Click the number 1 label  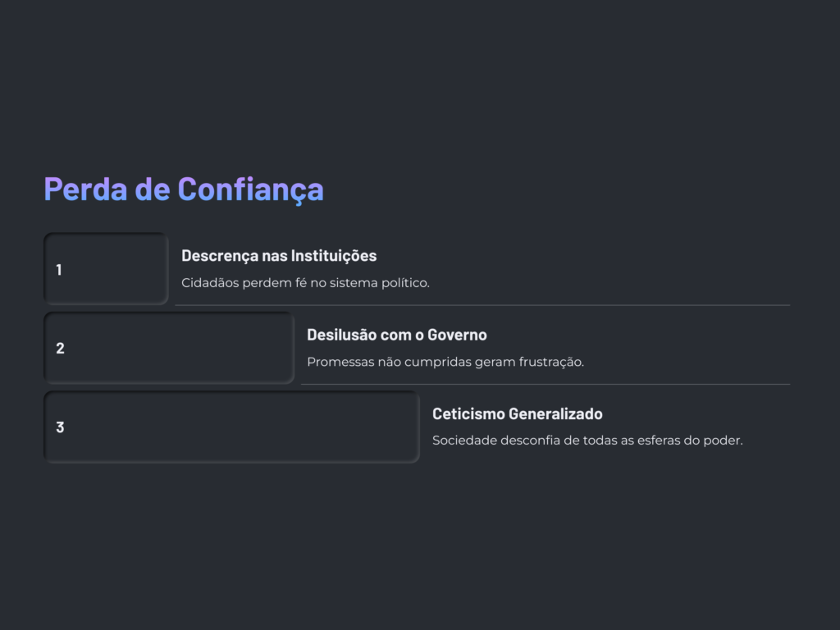point(59,269)
